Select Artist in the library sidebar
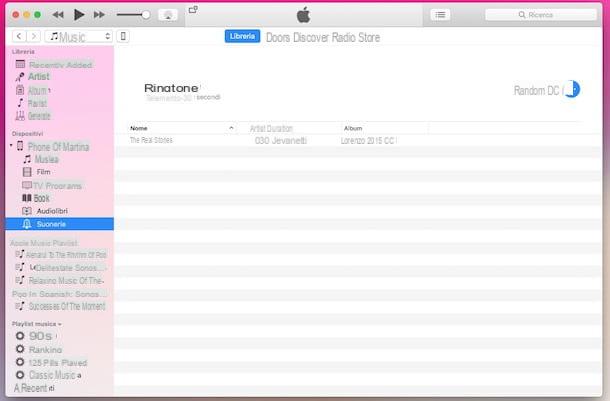This screenshot has height=401, width=610. pyautogui.click(x=33, y=76)
